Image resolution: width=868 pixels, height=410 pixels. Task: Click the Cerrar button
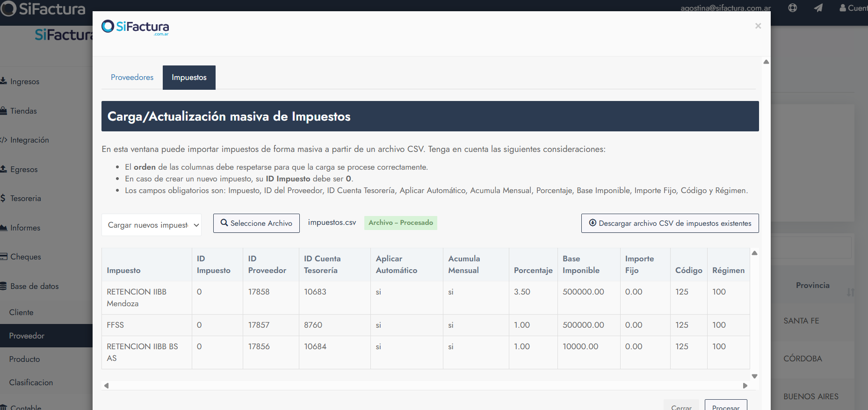coord(681,406)
